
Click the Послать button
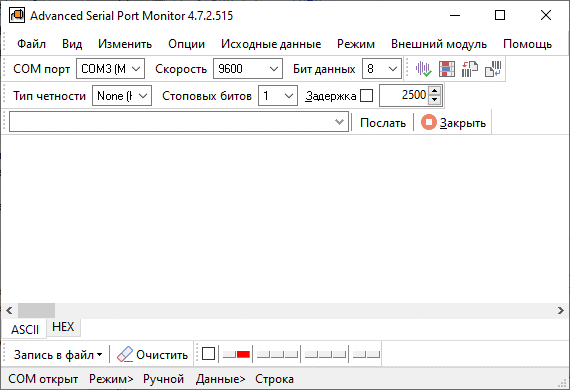(383, 123)
